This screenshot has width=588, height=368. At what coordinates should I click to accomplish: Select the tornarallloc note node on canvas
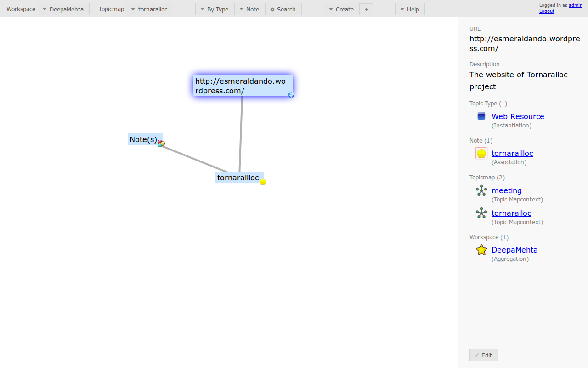pos(239,178)
